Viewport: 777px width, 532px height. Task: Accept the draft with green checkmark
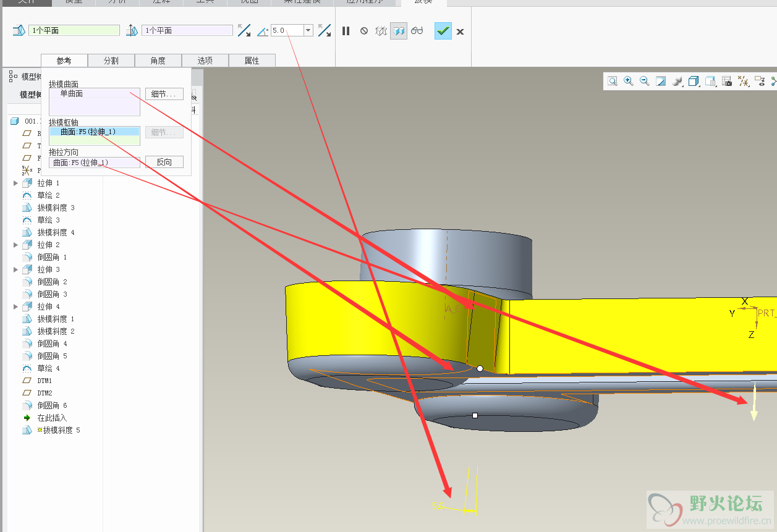(443, 31)
